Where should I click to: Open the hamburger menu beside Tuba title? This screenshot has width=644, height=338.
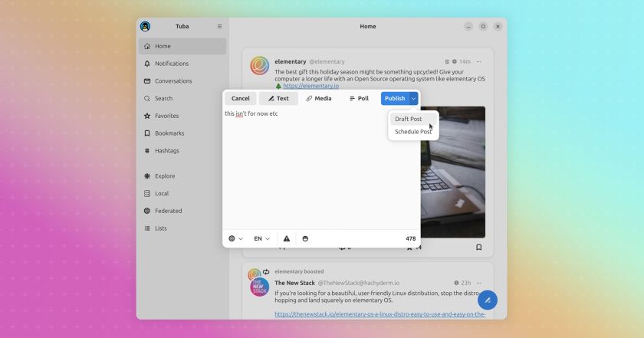click(x=220, y=26)
